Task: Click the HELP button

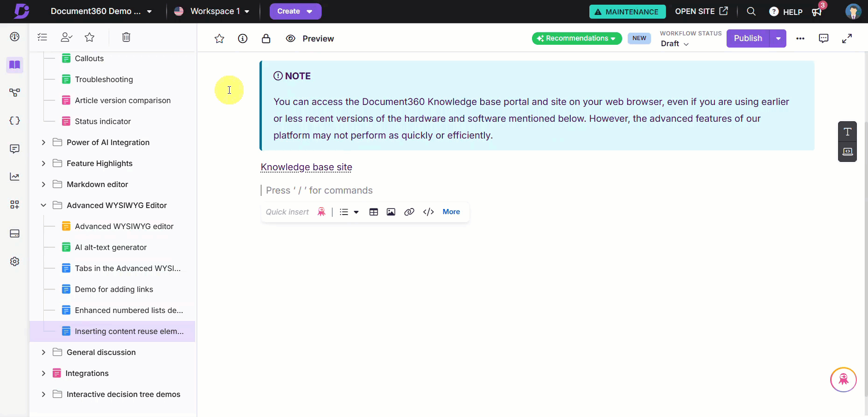Action: (786, 12)
